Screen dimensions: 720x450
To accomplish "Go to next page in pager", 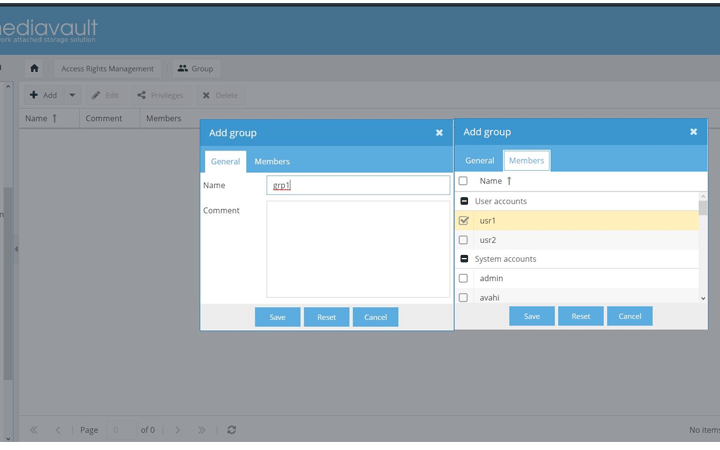I will (177, 430).
